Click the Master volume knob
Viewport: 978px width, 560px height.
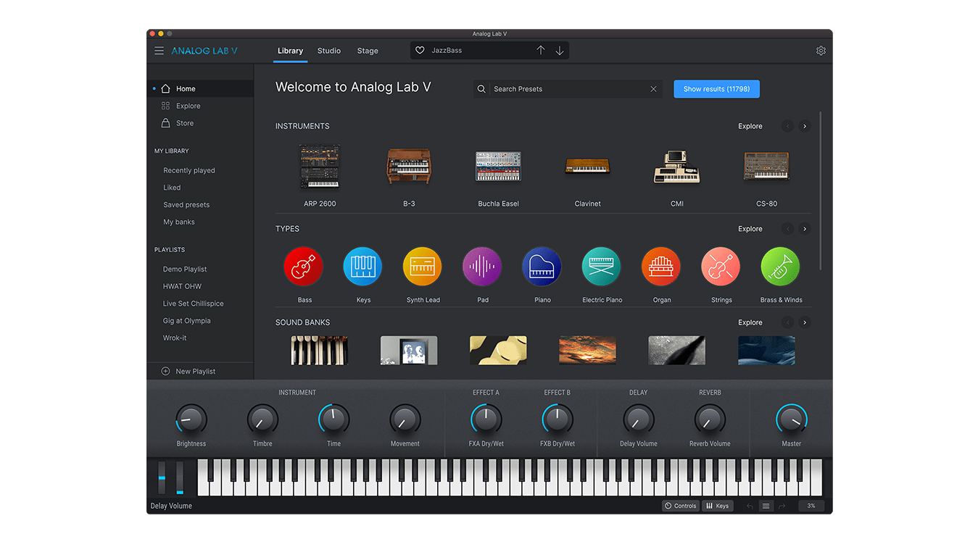[791, 419]
